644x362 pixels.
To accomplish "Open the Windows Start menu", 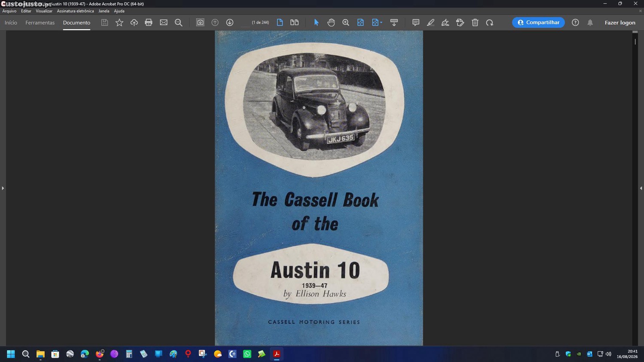I will click(x=11, y=354).
